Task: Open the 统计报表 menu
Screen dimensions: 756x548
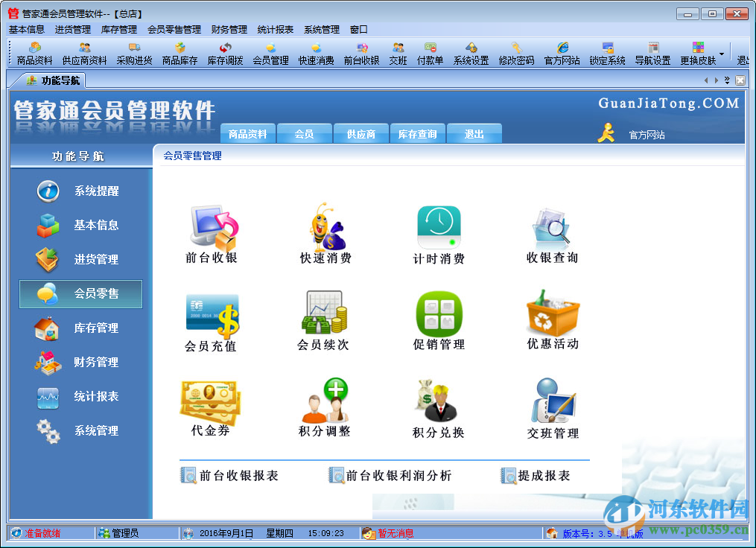Action: click(273, 30)
